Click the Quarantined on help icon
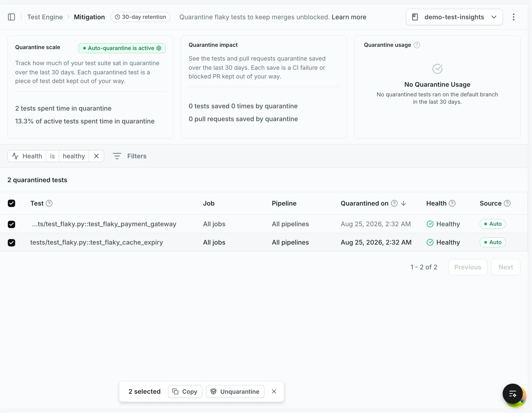This screenshot has height=413, width=532. point(394,203)
